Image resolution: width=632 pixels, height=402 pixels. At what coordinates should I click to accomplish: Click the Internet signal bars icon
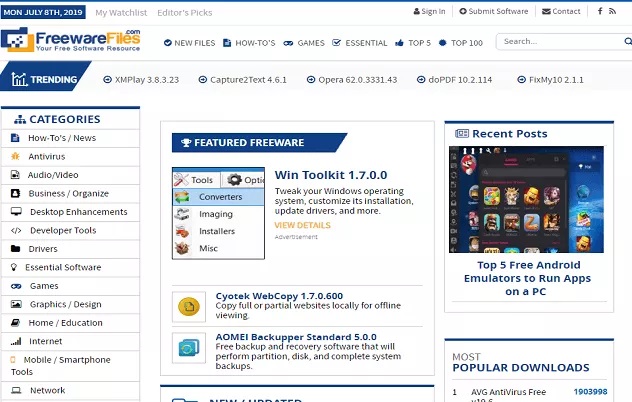(x=16, y=342)
